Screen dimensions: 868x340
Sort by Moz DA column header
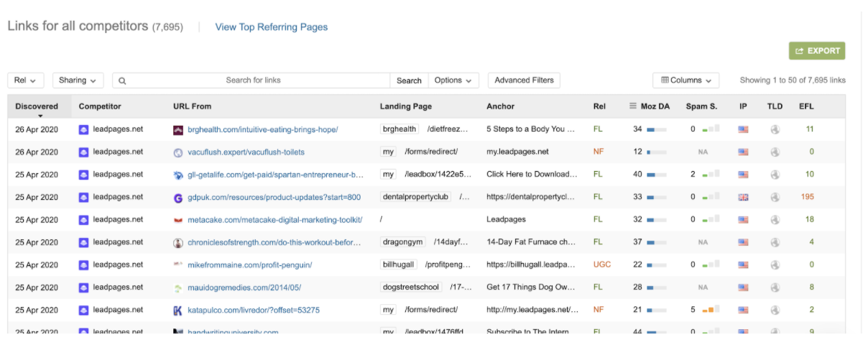(655, 106)
